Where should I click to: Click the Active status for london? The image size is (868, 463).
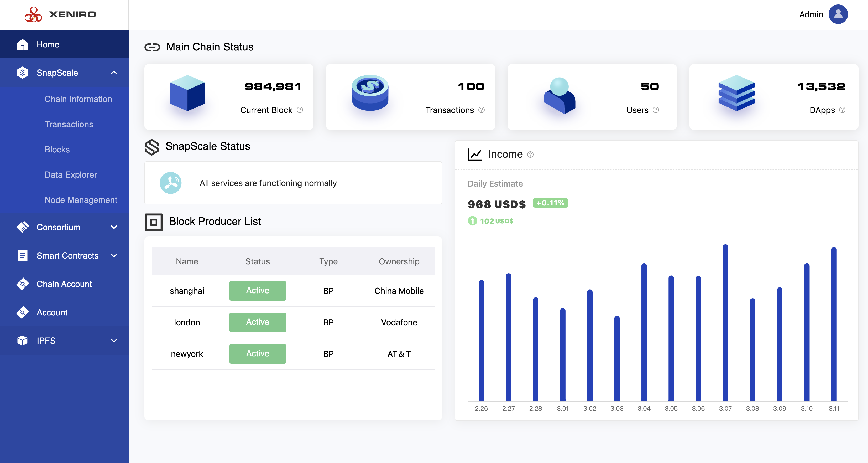(x=258, y=322)
